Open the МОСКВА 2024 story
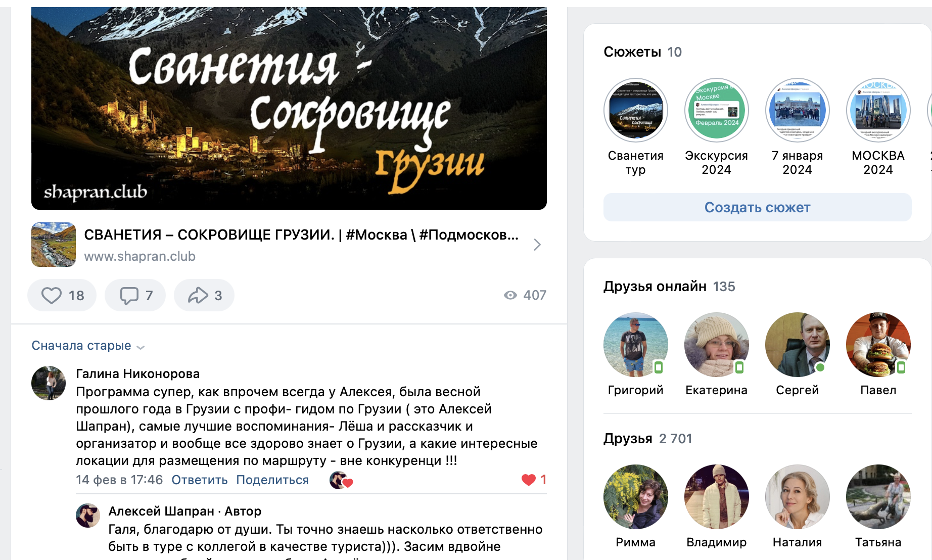The image size is (932, 560). [x=878, y=110]
